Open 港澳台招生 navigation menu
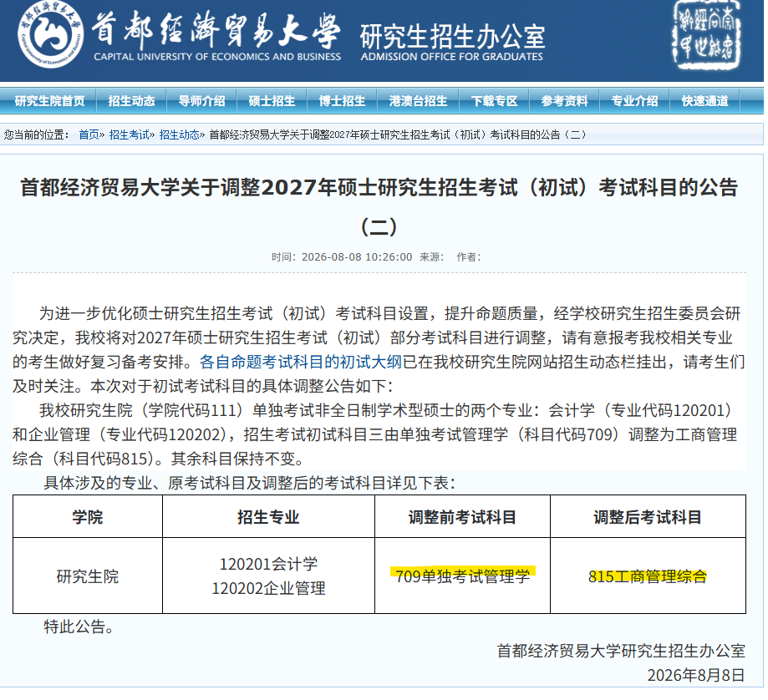The width and height of the screenshot is (768, 700). coord(418,101)
